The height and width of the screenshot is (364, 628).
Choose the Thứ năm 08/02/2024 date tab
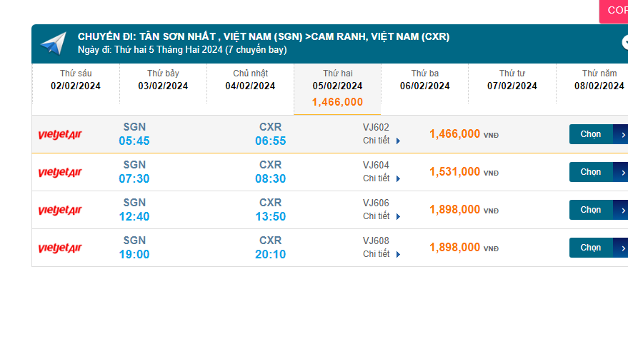click(598, 80)
